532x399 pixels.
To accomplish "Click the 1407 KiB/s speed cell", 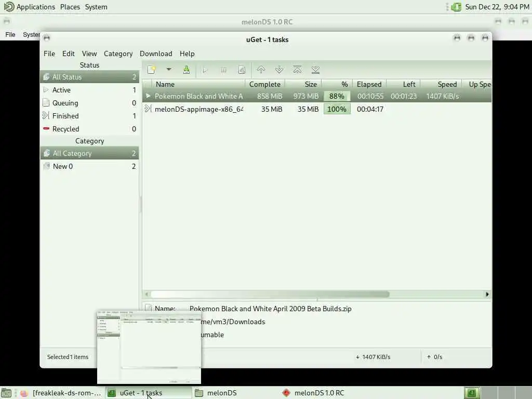I will (x=443, y=96).
